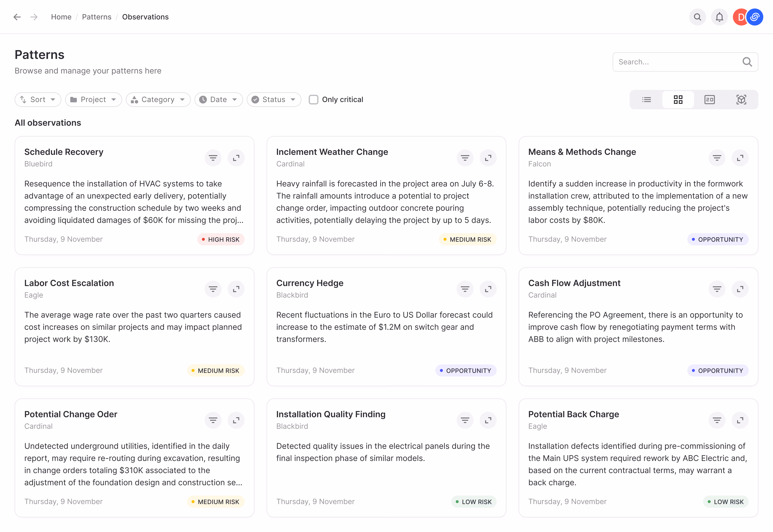773x532 pixels.
Task: Go to Home breadcrumb
Action: pyautogui.click(x=61, y=17)
